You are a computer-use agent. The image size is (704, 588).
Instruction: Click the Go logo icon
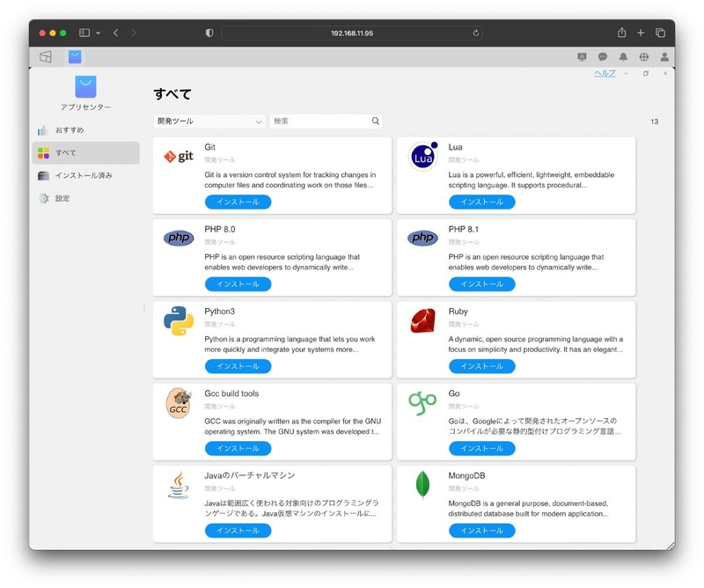click(422, 403)
